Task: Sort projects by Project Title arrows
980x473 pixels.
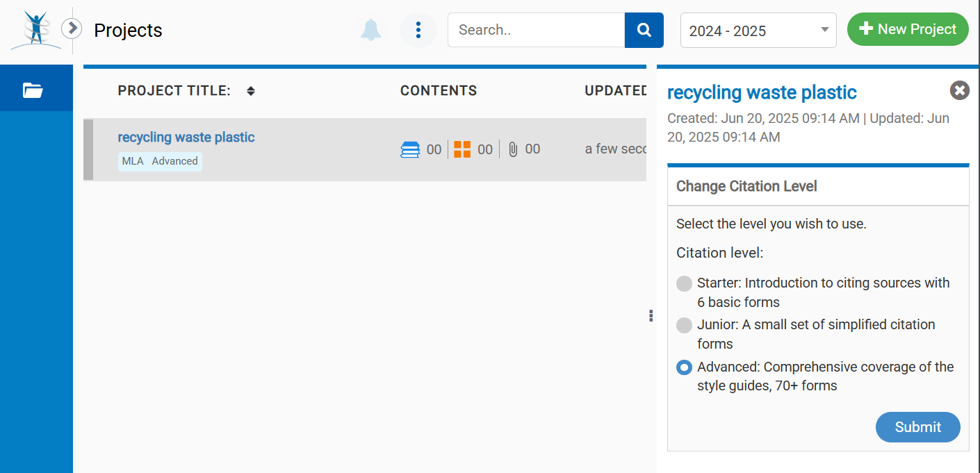Action: 251,91
